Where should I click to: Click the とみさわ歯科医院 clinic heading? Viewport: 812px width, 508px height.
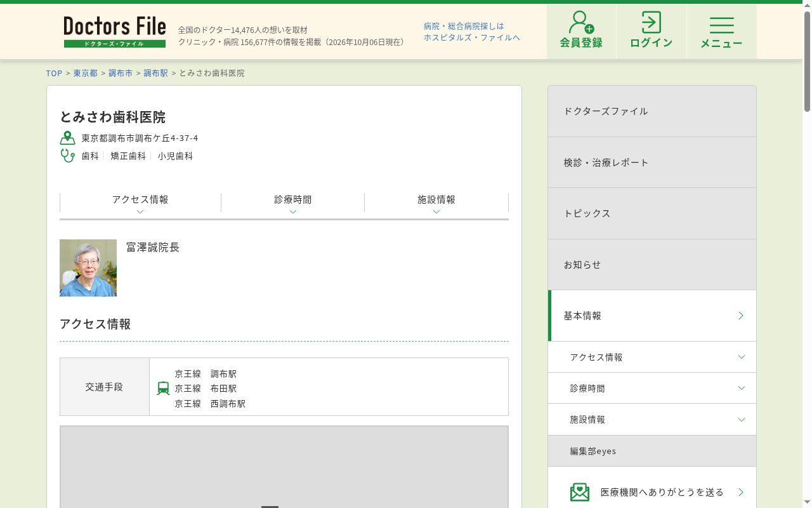[113, 117]
